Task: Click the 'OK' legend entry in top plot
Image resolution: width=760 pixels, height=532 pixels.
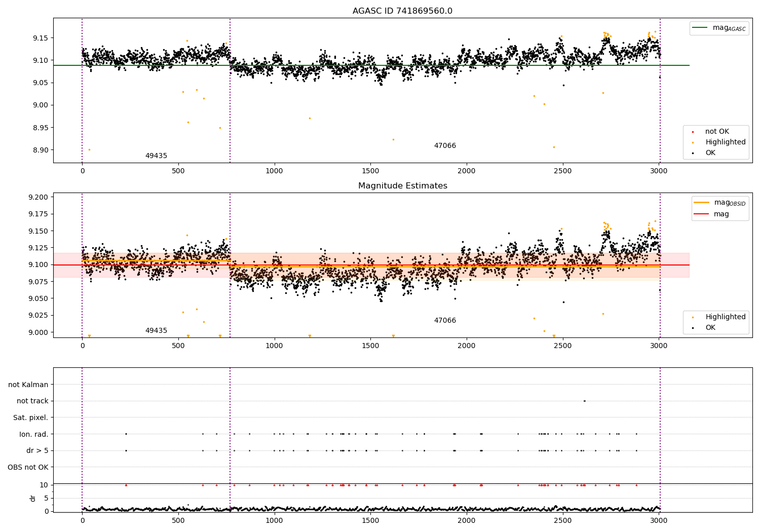Action: (710, 153)
